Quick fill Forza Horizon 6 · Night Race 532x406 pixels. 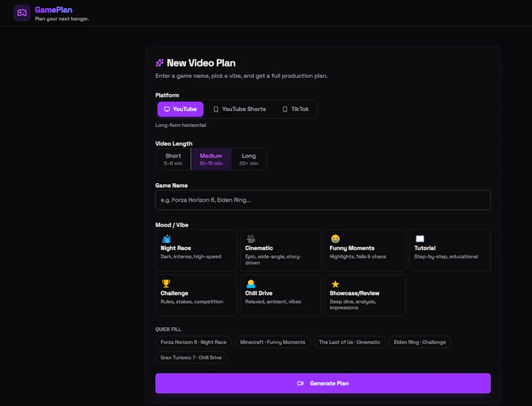point(194,342)
